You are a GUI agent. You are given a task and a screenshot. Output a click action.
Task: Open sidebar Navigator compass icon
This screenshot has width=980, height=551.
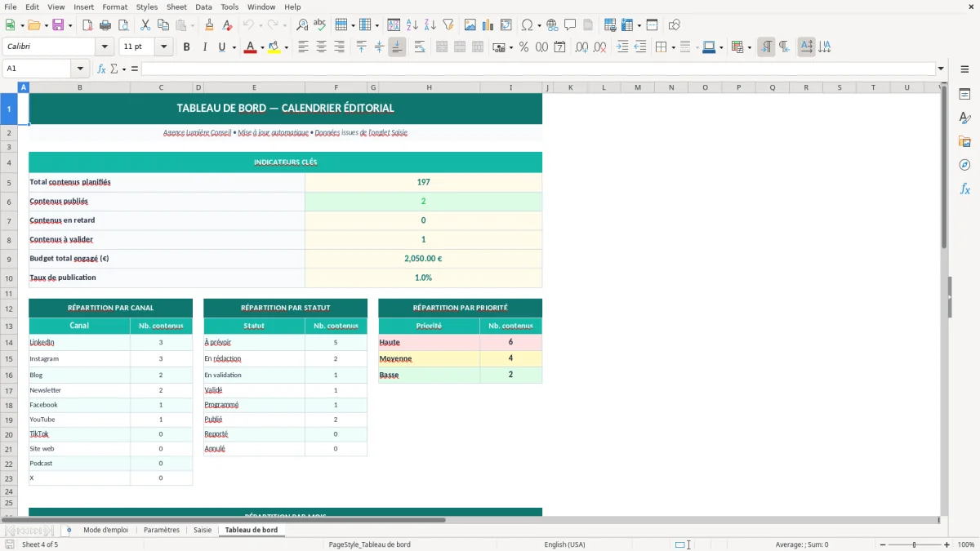964,165
